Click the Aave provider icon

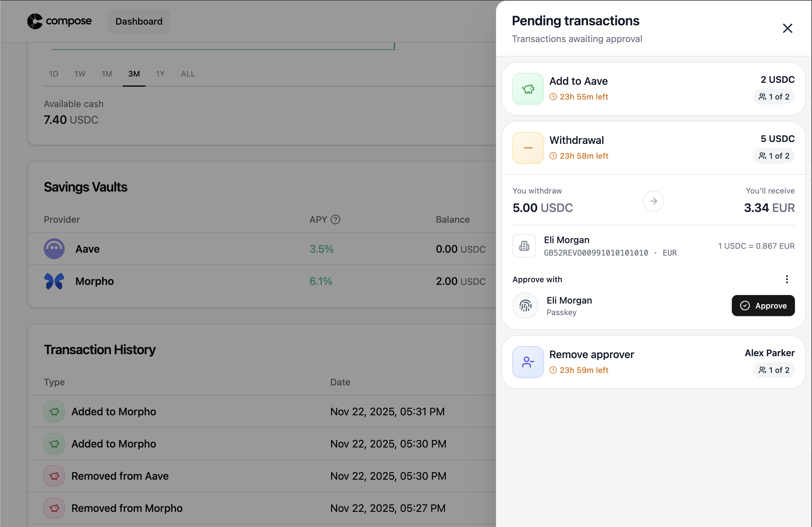click(54, 249)
